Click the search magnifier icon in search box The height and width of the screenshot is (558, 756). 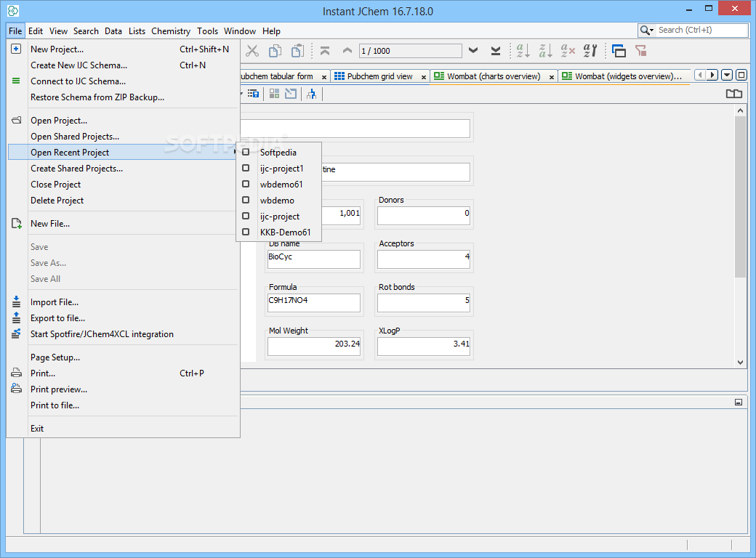coord(645,31)
